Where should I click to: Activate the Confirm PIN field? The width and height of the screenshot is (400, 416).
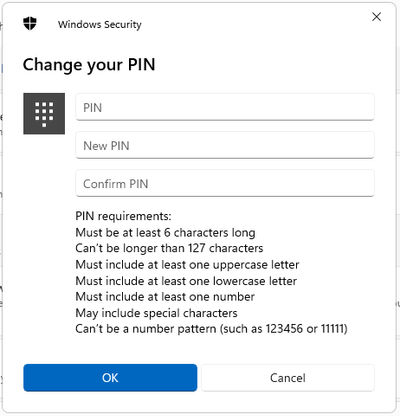pos(225,183)
